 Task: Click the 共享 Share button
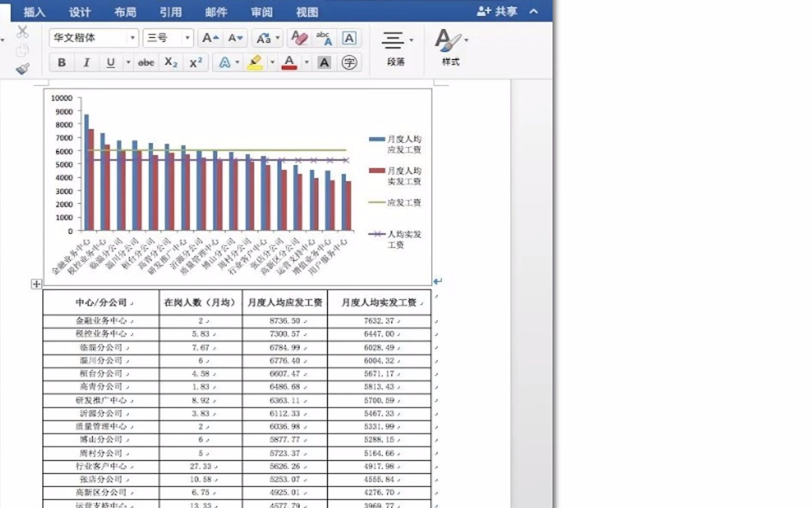pos(497,11)
